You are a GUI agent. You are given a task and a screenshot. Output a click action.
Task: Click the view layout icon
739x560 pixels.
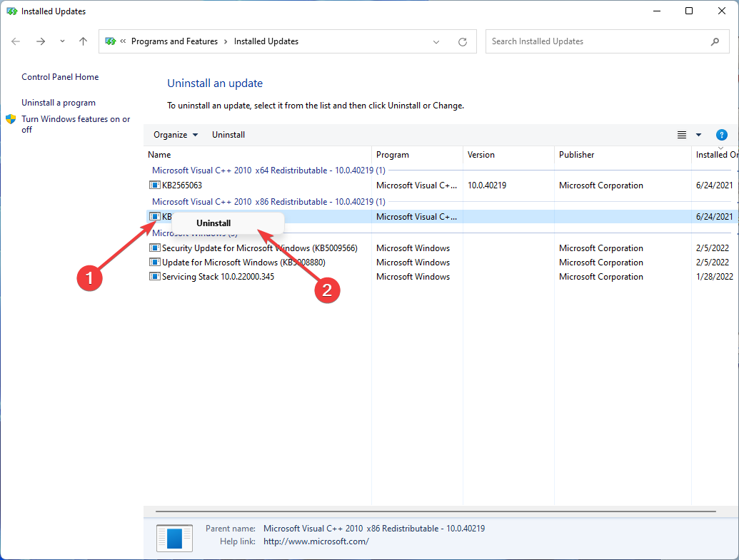pos(681,135)
